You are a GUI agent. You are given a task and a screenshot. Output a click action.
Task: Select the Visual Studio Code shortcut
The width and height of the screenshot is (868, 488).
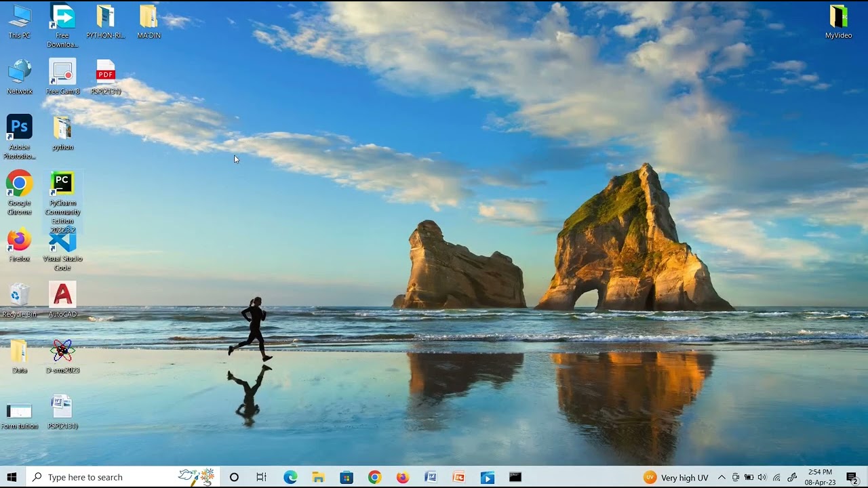pos(62,250)
